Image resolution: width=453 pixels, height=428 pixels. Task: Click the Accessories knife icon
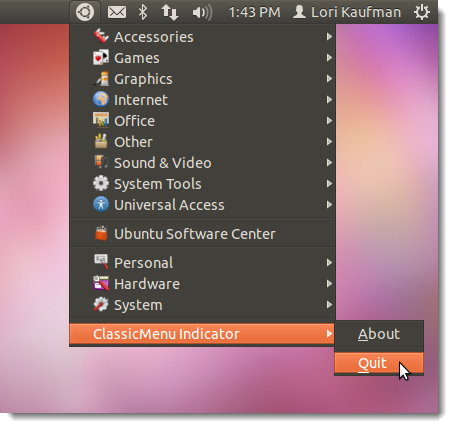point(101,37)
